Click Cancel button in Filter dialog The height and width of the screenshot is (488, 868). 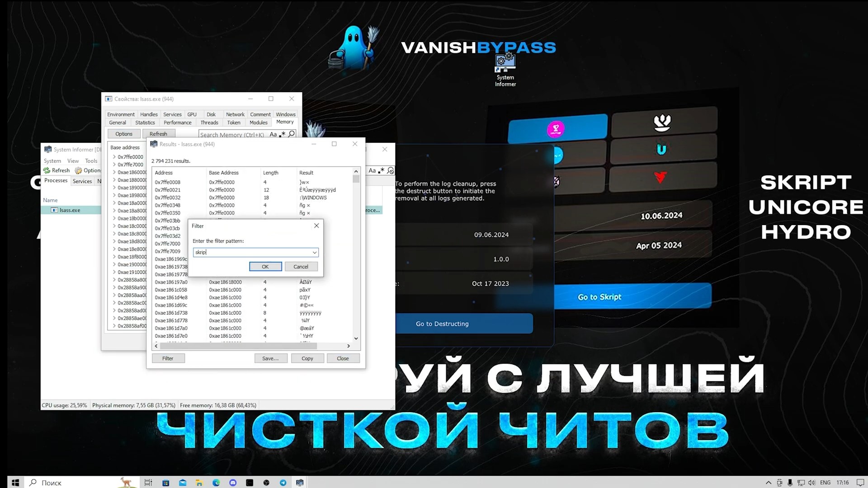tap(301, 266)
